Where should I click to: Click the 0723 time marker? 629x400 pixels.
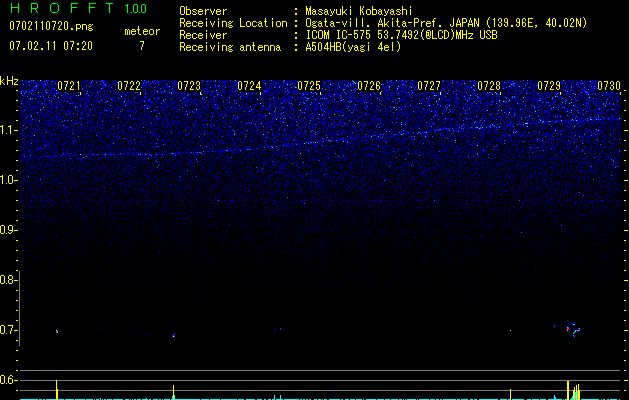pyautogui.click(x=189, y=86)
